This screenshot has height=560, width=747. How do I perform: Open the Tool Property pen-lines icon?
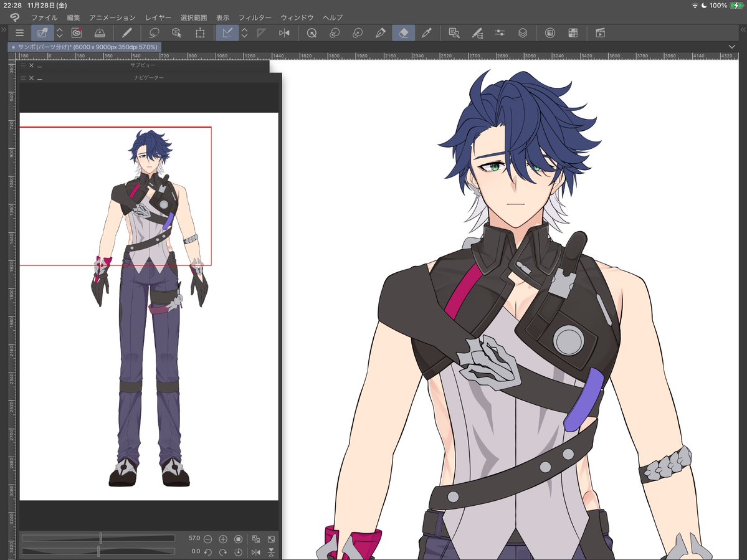coord(477,33)
